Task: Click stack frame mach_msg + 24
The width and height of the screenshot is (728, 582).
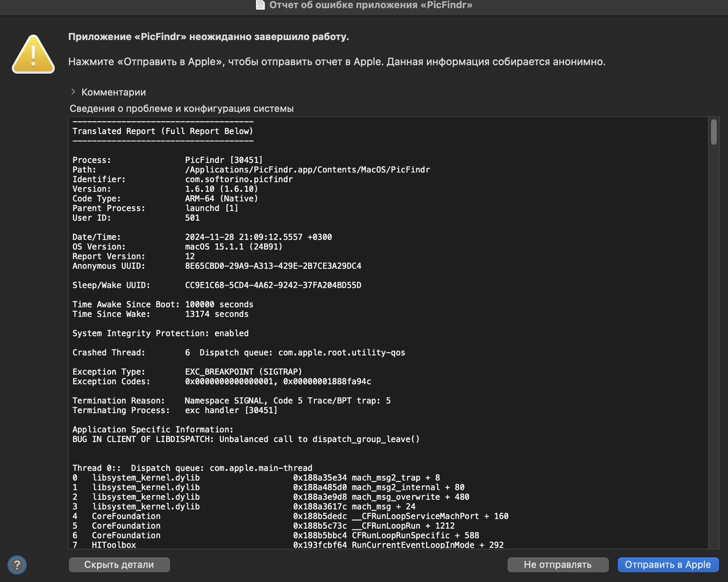Action: point(244,506)
